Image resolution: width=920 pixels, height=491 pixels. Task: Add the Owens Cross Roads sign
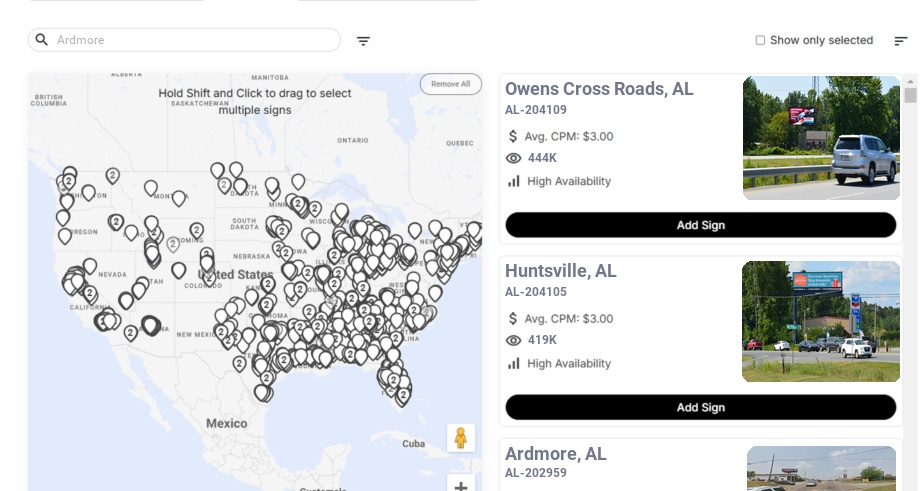click(700, 225)
